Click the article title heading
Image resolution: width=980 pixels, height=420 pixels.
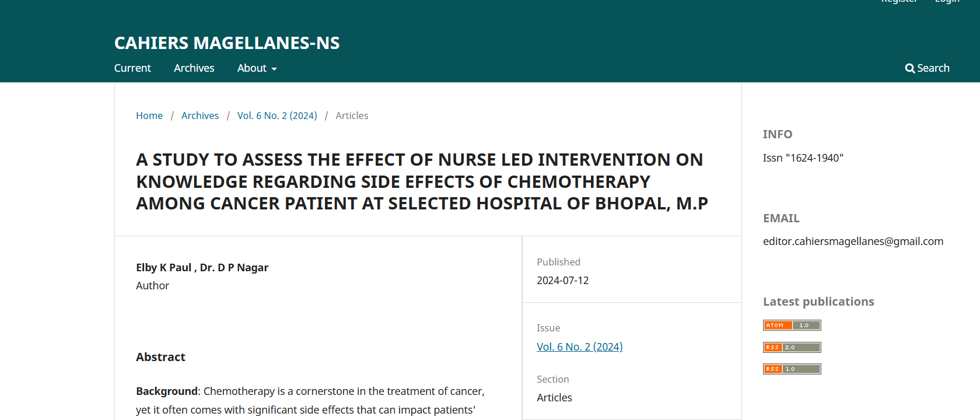point(422,181)
